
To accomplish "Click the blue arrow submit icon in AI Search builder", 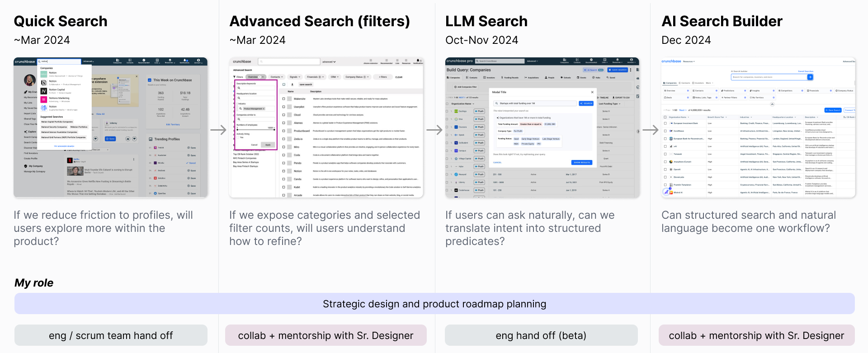I will tap(810, 77).
